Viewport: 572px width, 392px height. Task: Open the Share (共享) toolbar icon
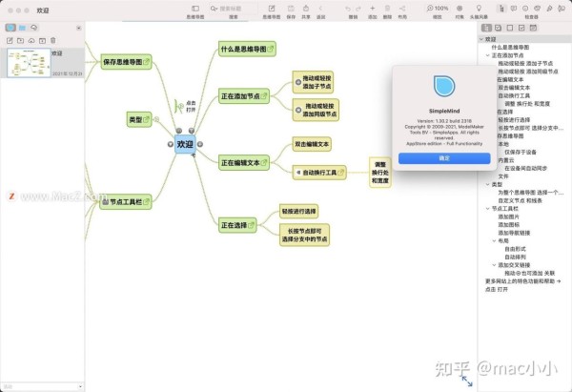[x=306, y=9]
